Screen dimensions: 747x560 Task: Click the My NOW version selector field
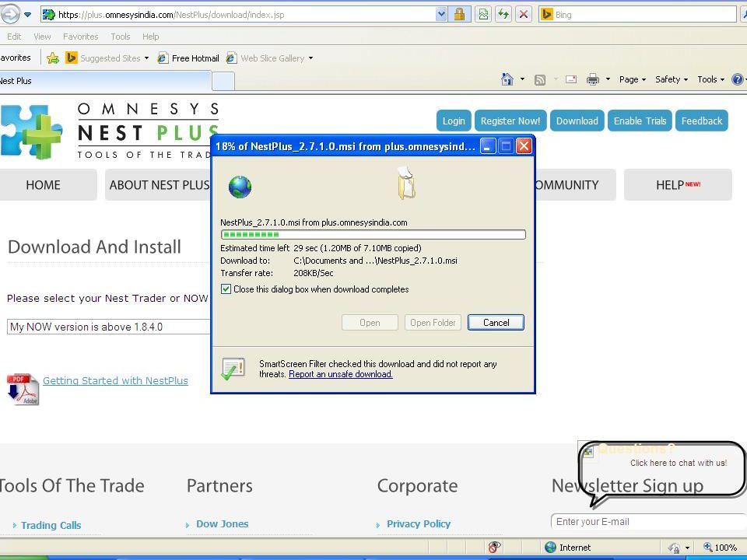[x=109, y=327]
